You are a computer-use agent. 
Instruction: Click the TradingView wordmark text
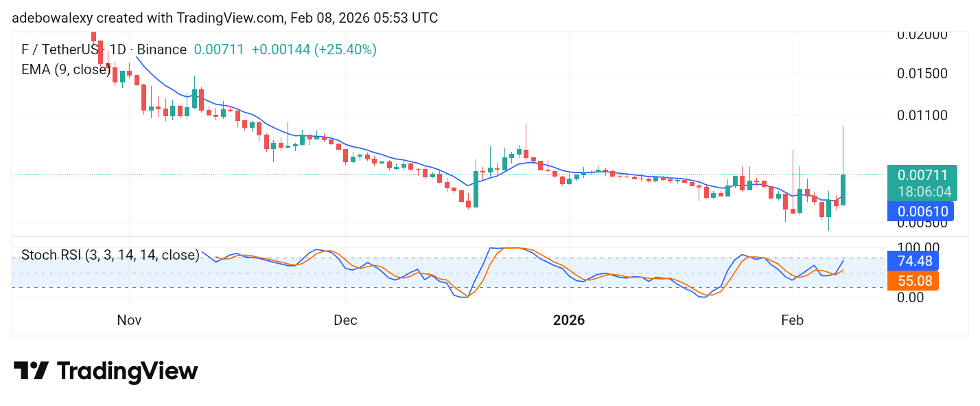click(127, 371)
